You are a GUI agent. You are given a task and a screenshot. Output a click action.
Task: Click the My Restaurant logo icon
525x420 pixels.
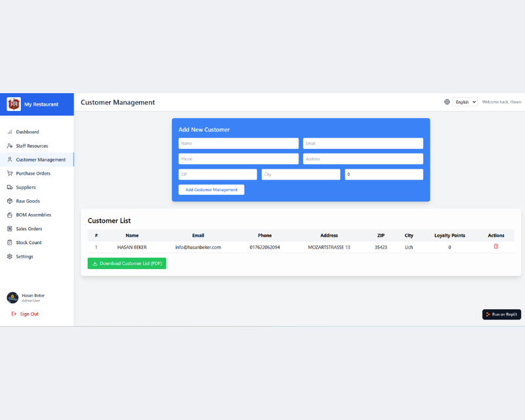14,104
